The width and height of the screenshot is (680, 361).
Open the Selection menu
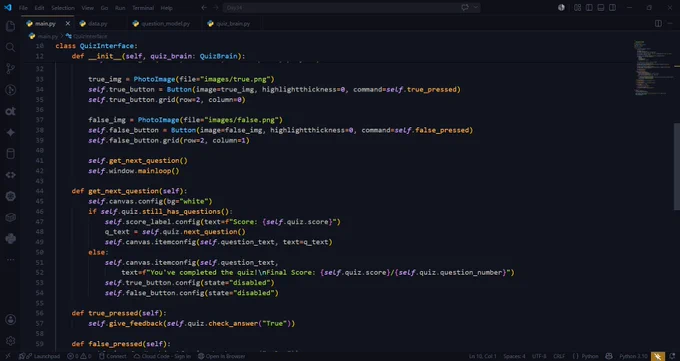pyautogui.click(x=63, y=8)
